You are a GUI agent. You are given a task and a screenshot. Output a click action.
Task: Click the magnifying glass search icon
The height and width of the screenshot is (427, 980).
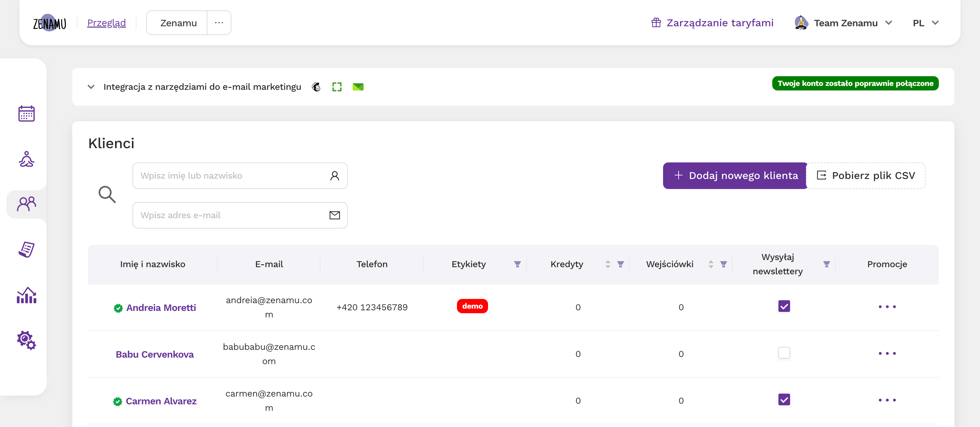click(x=107, y=195)
